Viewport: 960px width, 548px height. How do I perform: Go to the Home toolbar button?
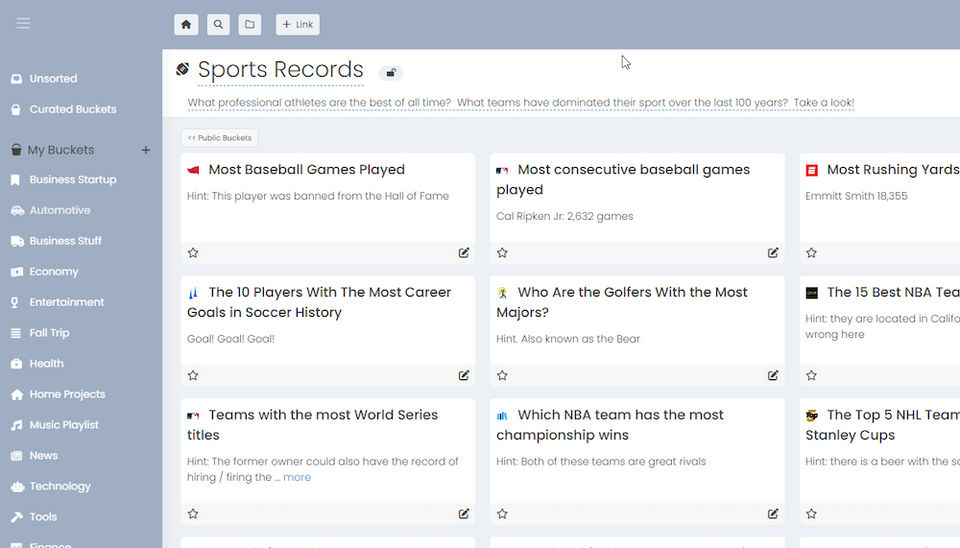coord(186,24)
